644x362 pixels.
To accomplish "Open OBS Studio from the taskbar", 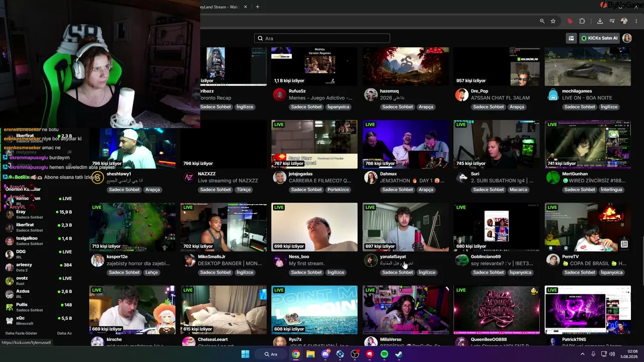I will pos(355,354).
